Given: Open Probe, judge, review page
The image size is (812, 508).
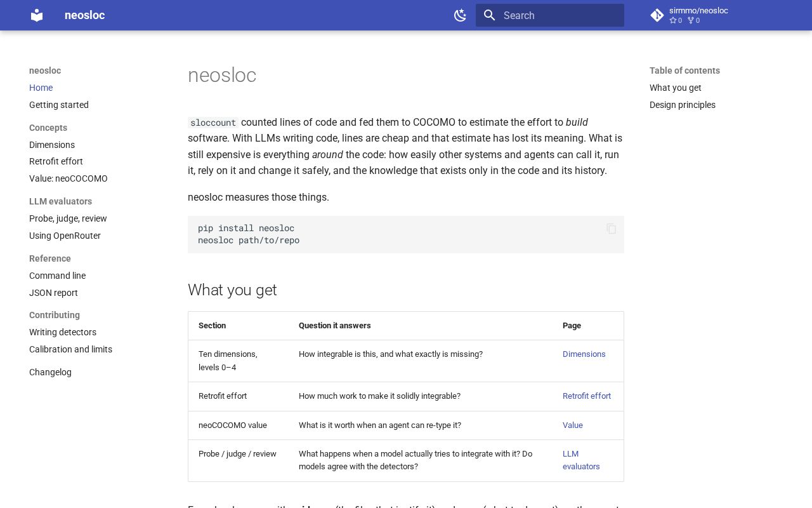Looking at the screenshot, I should 68,218.
